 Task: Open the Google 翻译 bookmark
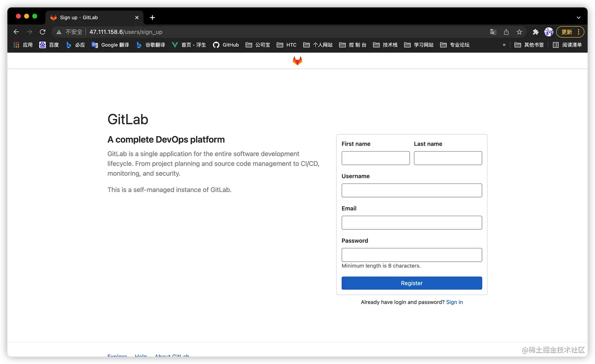(x=110, y=45)
